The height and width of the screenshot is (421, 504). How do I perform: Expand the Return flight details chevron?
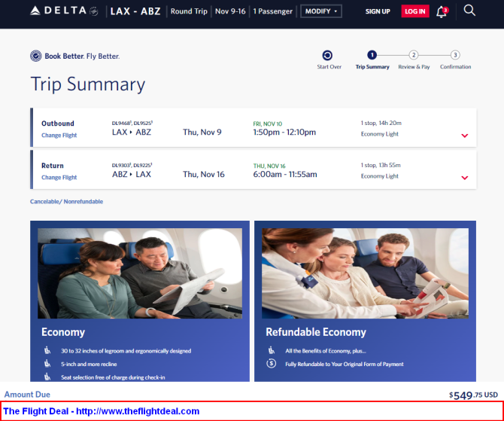click(x=464, y=178)
